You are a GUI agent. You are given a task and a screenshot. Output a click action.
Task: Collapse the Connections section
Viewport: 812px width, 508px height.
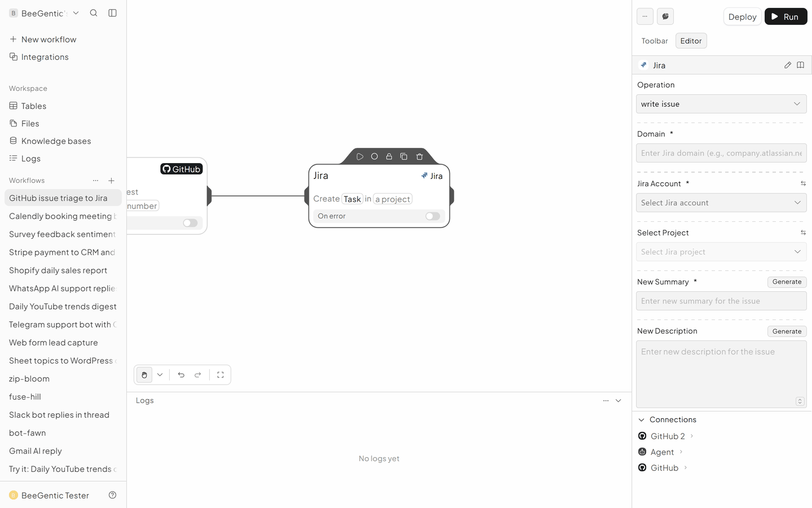click(x=641, y=420)
